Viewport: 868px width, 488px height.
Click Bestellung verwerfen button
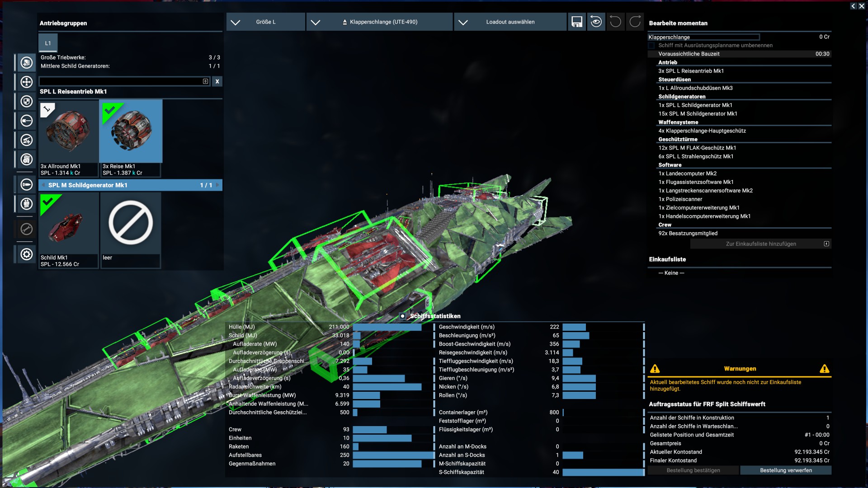coord(786,470)
